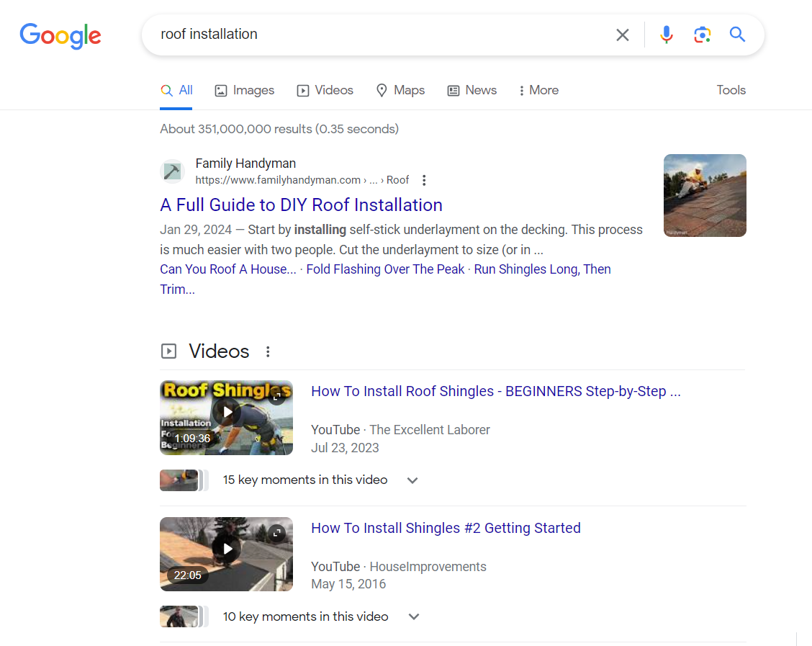Open the Maps tab
The height and width of the screenshot is (646, 812).
(x=400, y=90)
